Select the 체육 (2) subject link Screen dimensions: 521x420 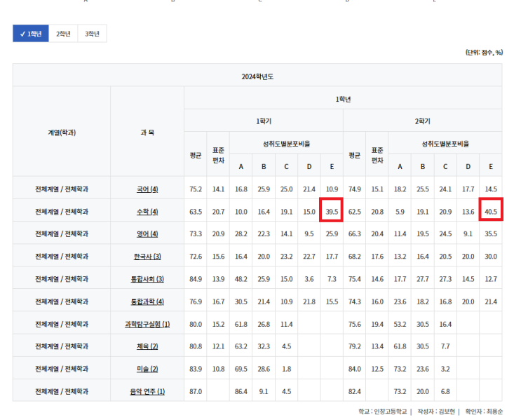click(x=147, y=346)
